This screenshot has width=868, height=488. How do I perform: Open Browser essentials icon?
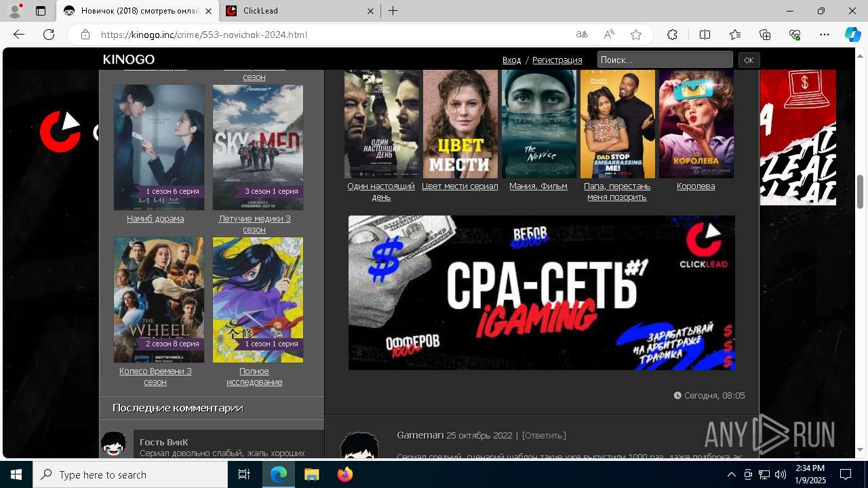coord(795,35)
